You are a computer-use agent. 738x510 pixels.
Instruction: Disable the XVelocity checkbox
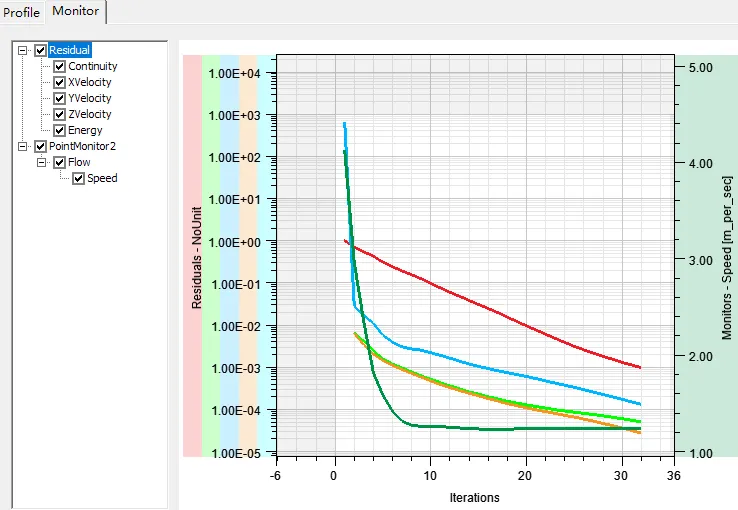point(59,82)
